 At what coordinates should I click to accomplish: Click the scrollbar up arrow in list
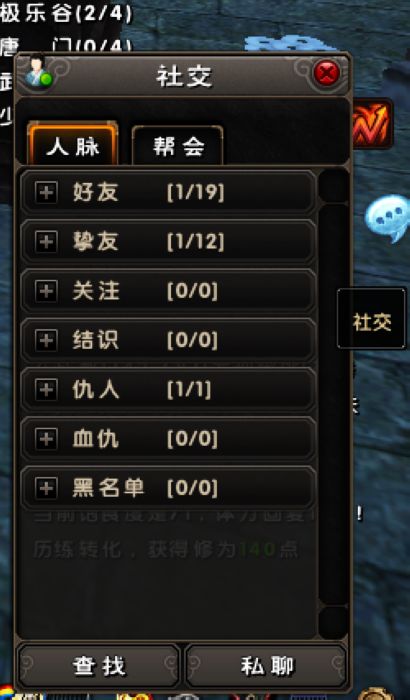pyautogui.click(x=333, y=186)
